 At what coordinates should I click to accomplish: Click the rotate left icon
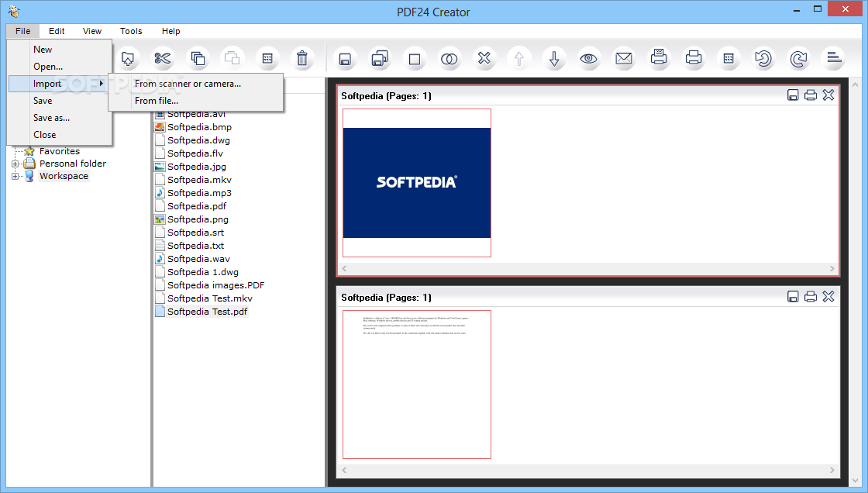pos(763,58)
